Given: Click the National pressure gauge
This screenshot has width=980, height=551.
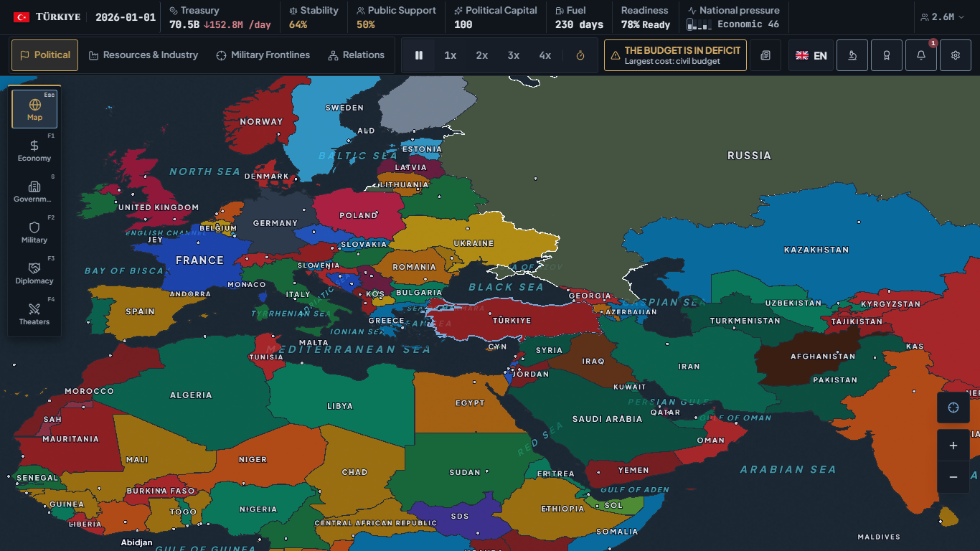Looking at the screenshot, I should (x=733, y=17).
